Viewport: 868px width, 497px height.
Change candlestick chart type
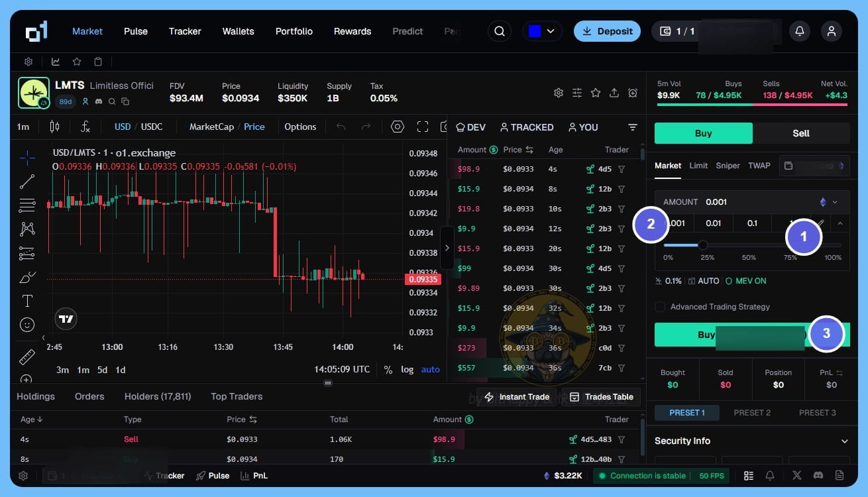55,127
